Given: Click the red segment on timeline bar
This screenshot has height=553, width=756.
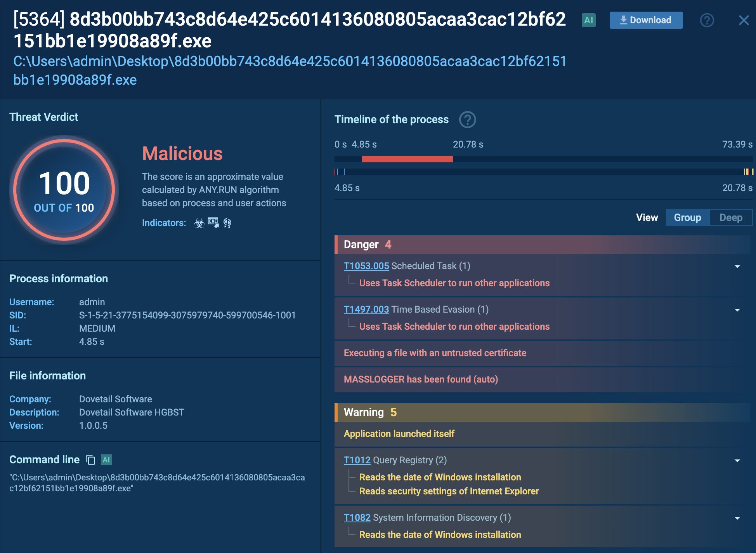Looking at the screenshot, I should tap(407, 159).
